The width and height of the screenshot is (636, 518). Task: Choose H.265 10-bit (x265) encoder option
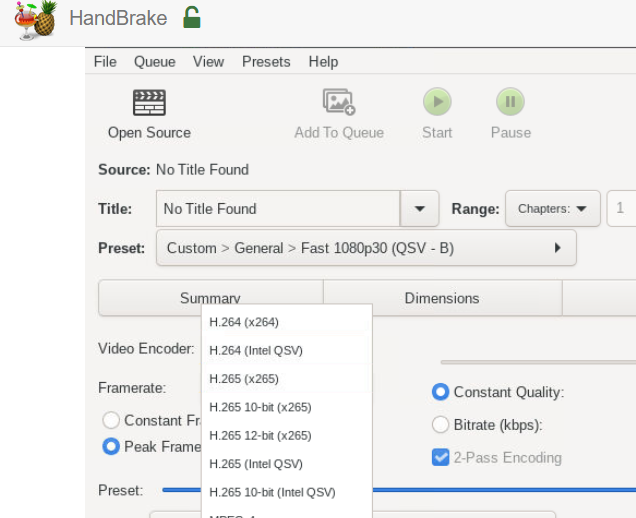point(287,407)
